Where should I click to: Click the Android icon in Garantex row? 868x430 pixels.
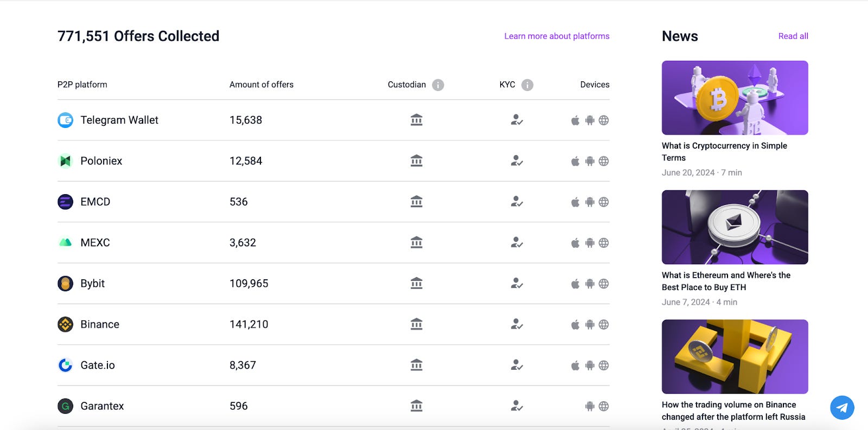(x=590, y=406)
